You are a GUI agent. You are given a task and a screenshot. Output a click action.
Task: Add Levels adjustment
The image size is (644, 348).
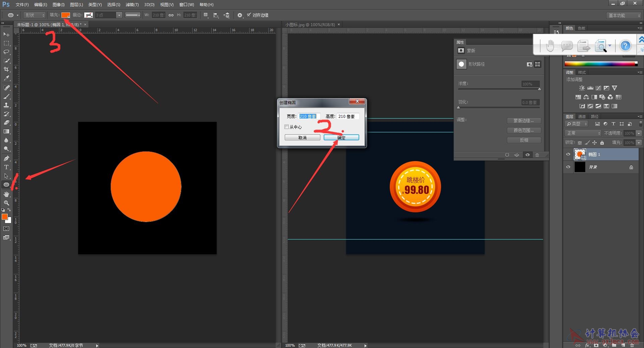click(590, 88)
